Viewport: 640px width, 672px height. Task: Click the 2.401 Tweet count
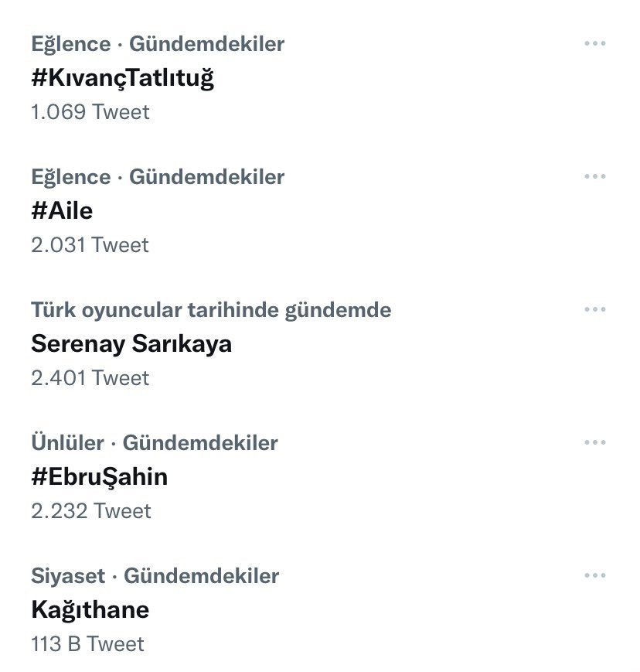(90, 378)
